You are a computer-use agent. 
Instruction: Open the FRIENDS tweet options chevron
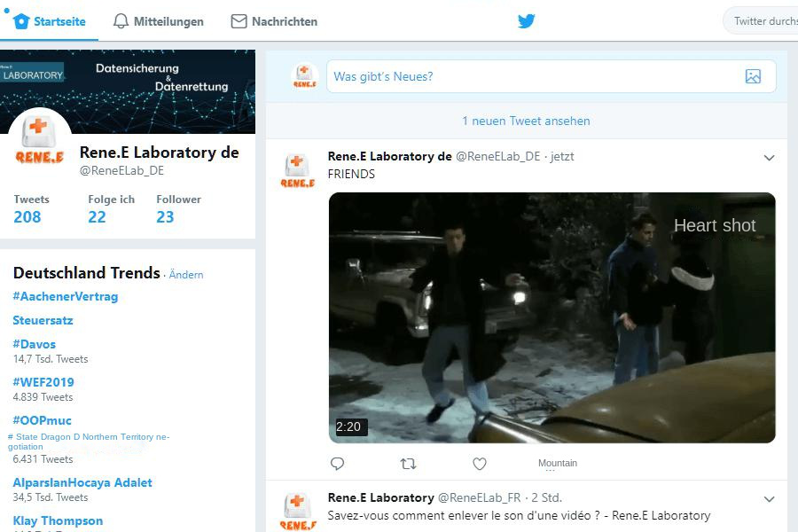(x=769, y=158)
